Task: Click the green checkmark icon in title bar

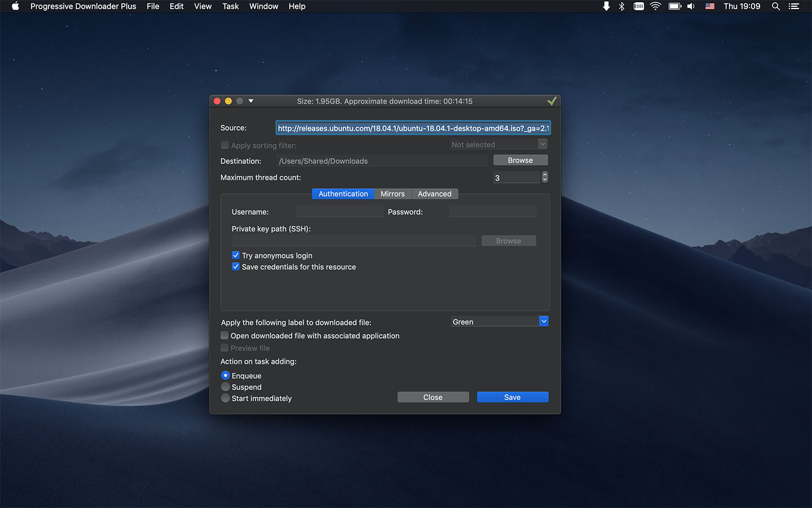Action: pos(551,101)
